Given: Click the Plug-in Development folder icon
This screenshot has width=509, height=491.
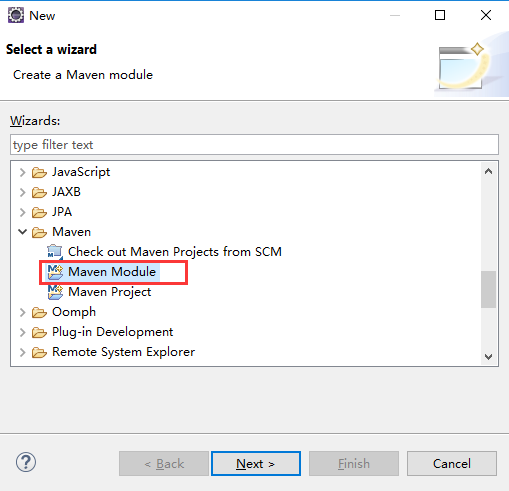Looking at the screenshot, I should 39,333.
